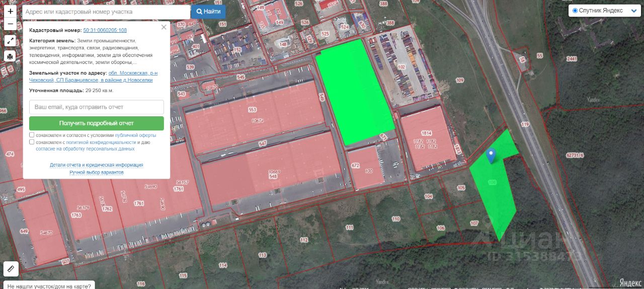Expand the map layer dropdown arrow

633,11
